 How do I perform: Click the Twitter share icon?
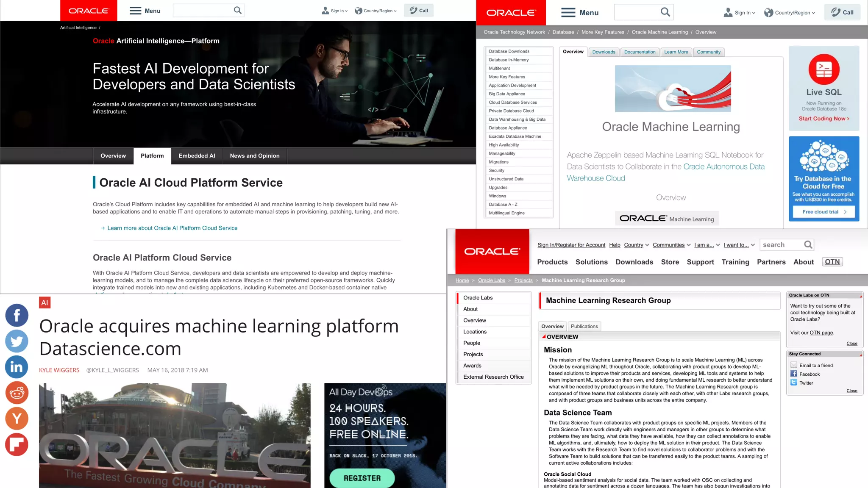coord(17,341)
